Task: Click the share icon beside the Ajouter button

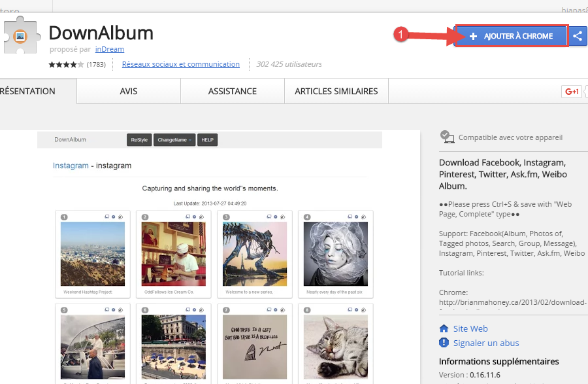Action: click(578, 36)
